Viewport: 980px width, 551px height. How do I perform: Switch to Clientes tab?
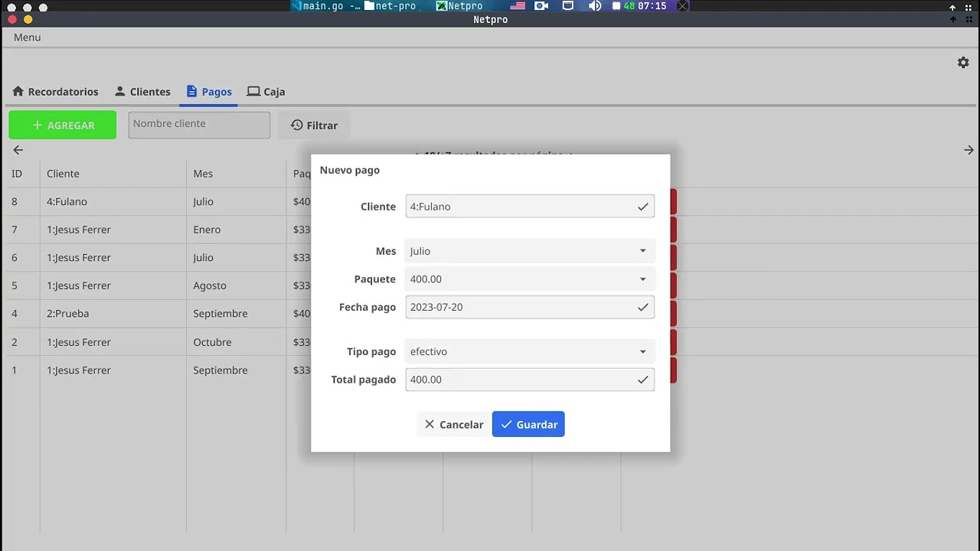(x=142, y=92)
